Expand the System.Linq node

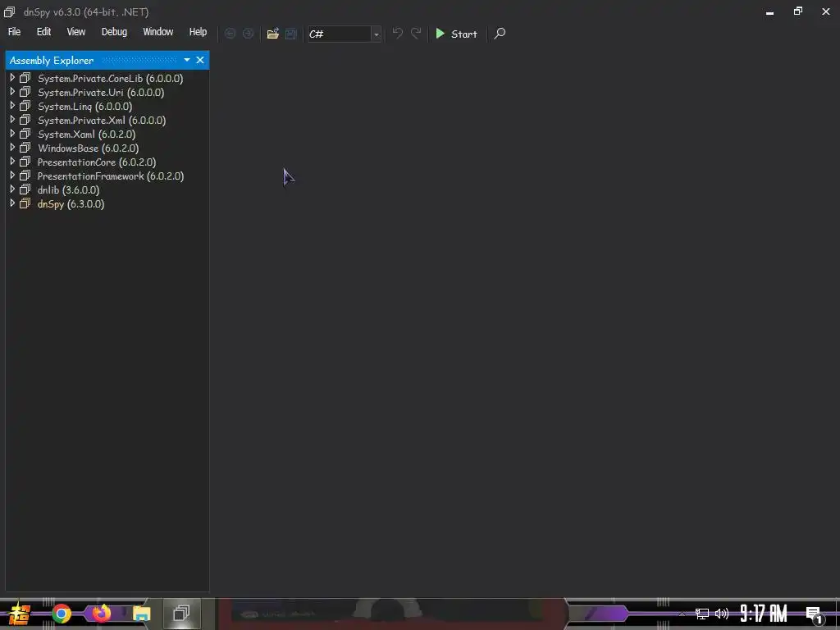(x=11, y=106)
